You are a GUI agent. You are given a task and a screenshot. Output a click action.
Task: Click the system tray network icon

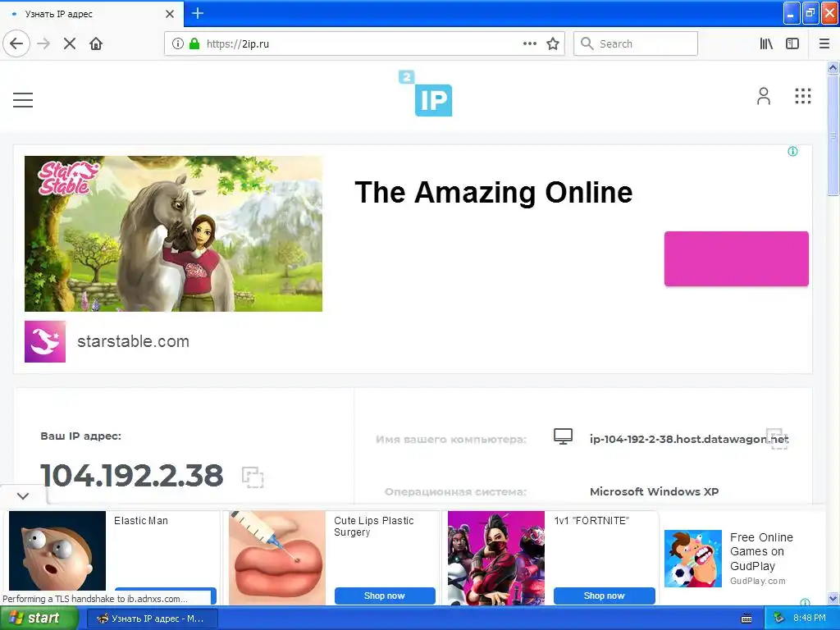pyautogui.click(x=778, y=619)
